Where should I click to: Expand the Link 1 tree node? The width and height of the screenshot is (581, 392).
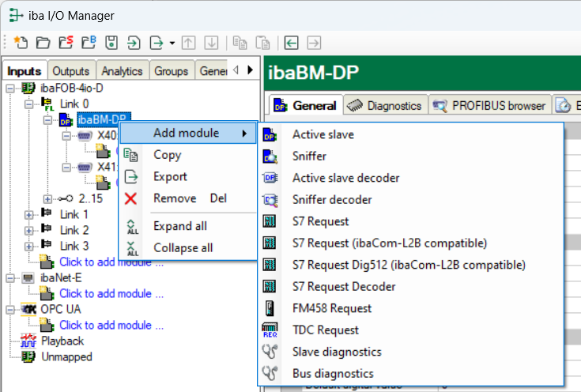(29, 214)
